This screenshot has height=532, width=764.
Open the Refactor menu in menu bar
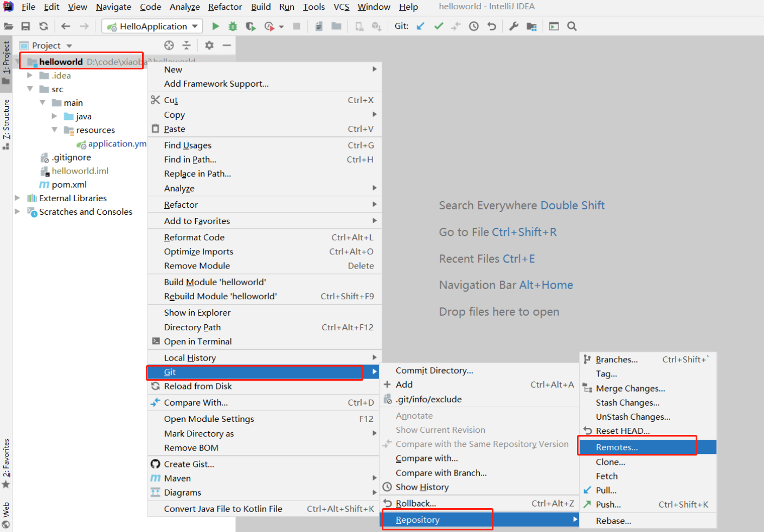coord(225,7)
